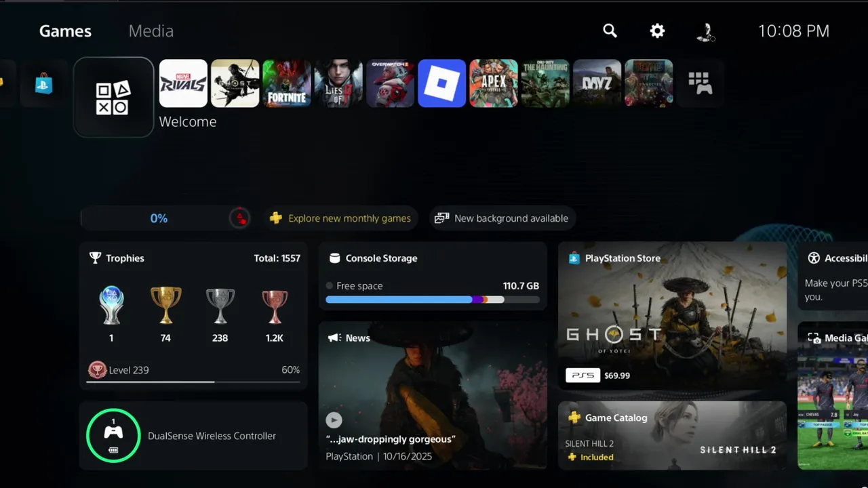Viewport: 868px width, 488px height.
Task: Open DualSense Wireless Controller card
Action: click(x=193, y=436)
